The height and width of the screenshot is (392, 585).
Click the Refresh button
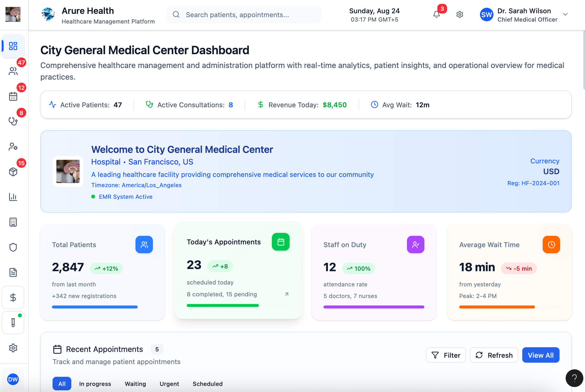pyautogui.click(x=494, y=355)
